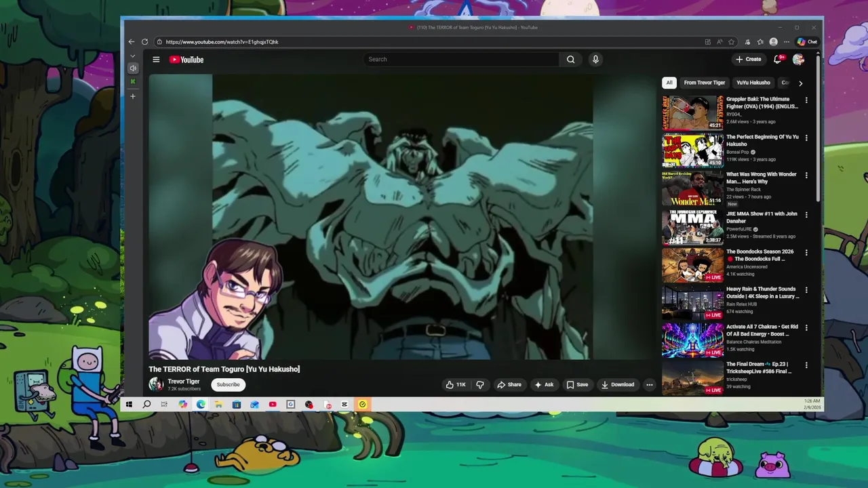
Task: Open options for Heavy Rain & Thunder Sounds
Action: coord(806,289)
